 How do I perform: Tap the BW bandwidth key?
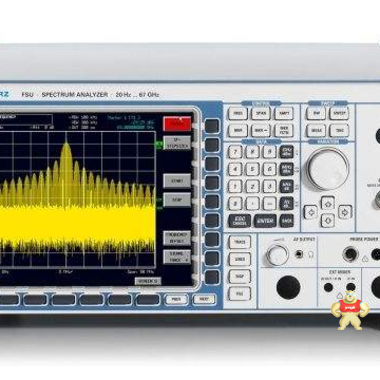[316, 114]
